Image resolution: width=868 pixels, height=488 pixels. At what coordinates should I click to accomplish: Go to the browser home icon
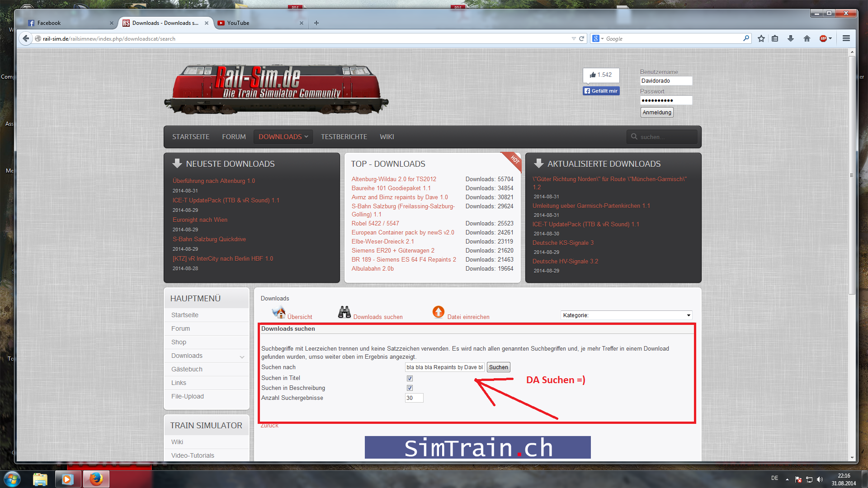[x=807, y=38]
